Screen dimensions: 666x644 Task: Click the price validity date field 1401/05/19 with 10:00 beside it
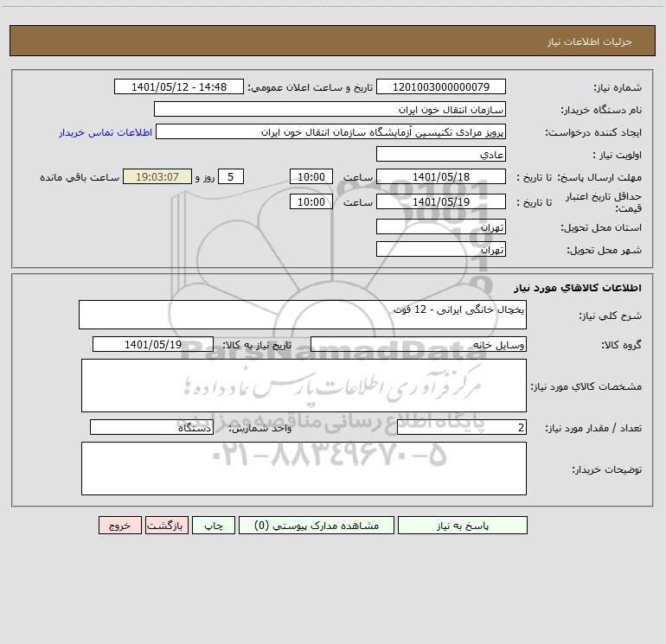441,201
